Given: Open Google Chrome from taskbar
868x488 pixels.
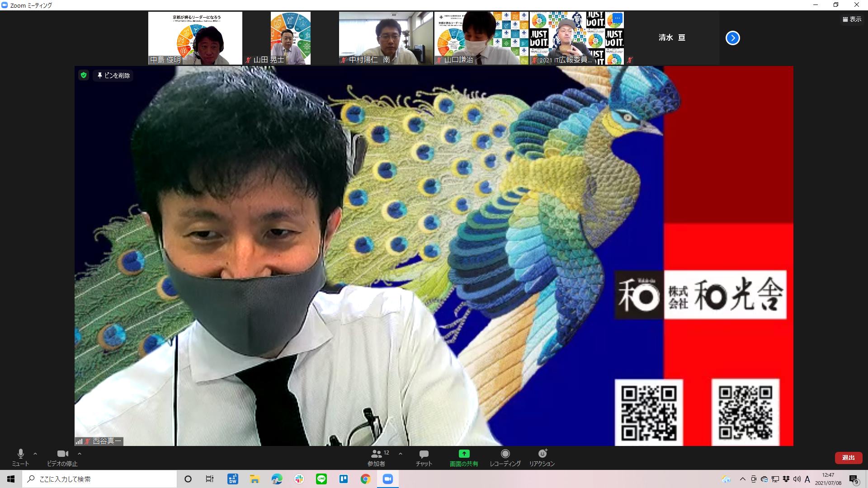Looking at the screenshot, I should pyautogui.click(x=365, y=479).
